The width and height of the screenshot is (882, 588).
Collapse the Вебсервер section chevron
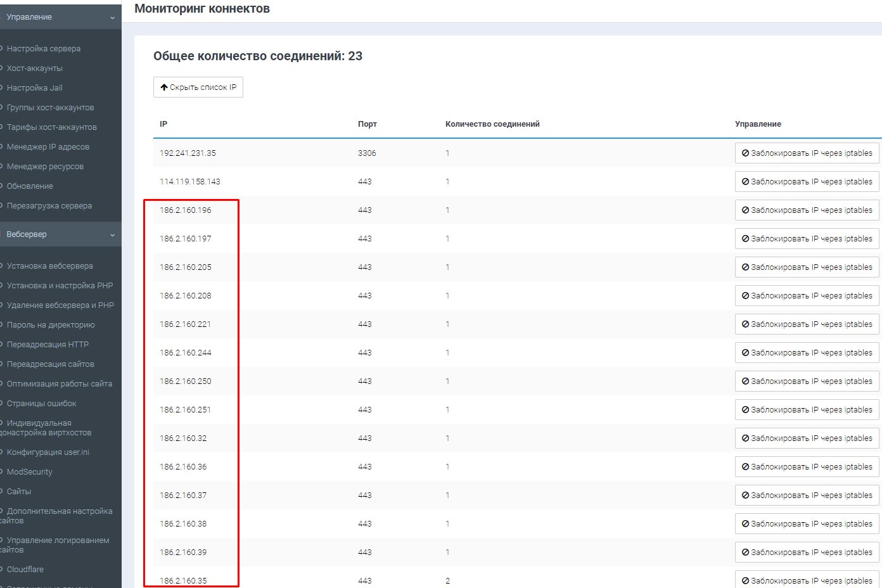click(112, 235)
